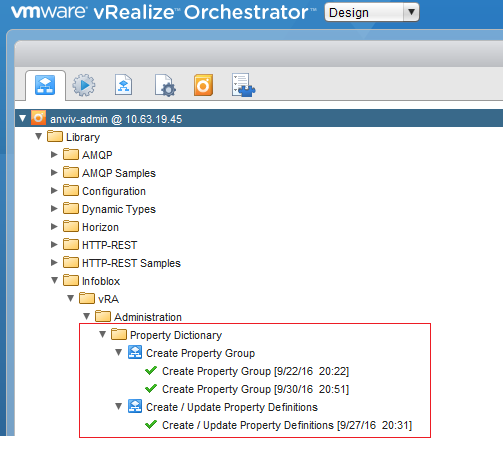Click checkmark of the 9/27/16 20:31 run
The image size is (503, 451).
[151, 424]
